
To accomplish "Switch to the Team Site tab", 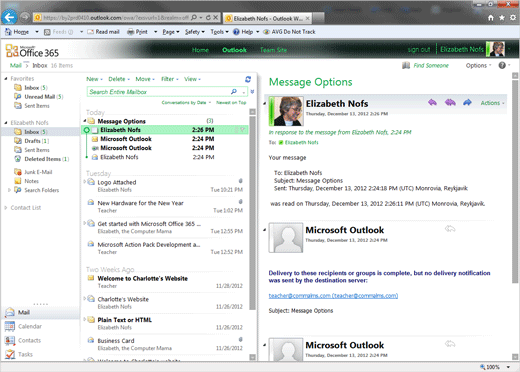I will point(273,50).
